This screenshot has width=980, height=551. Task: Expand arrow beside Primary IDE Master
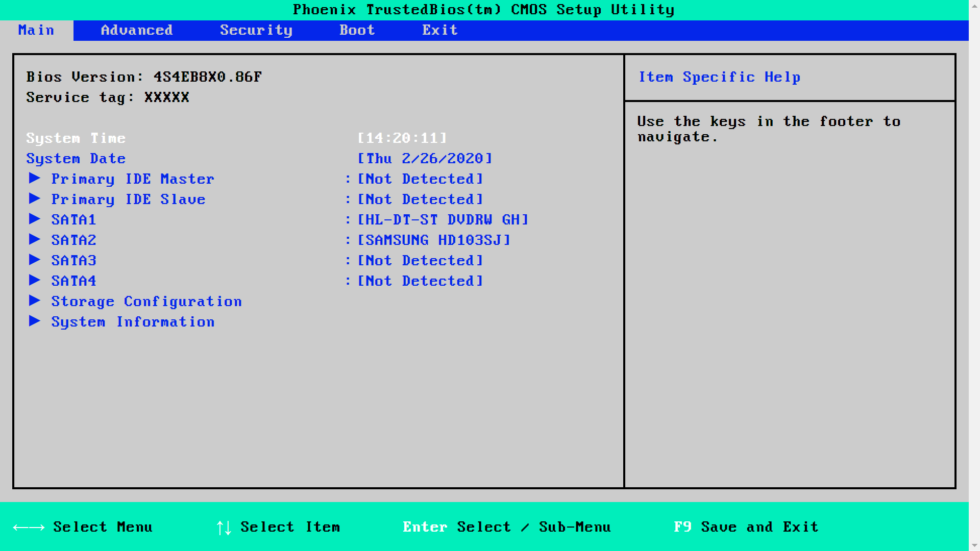pos(35,178)
